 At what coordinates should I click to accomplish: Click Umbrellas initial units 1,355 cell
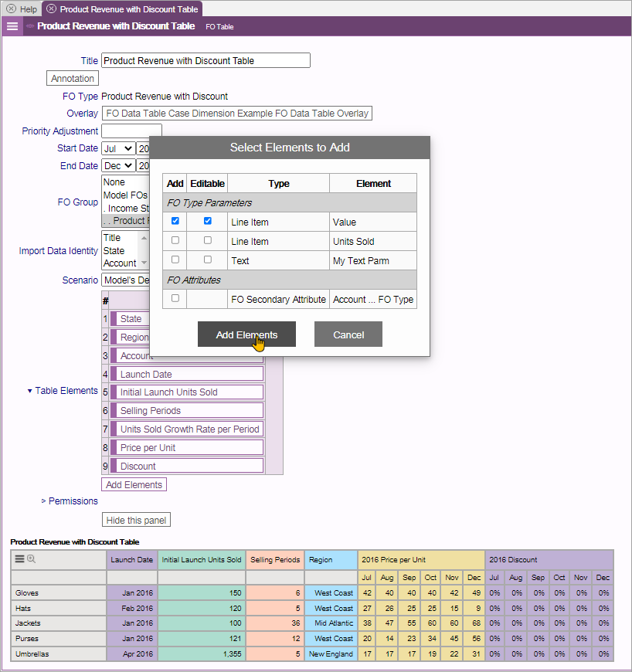(x=202, y=654)
